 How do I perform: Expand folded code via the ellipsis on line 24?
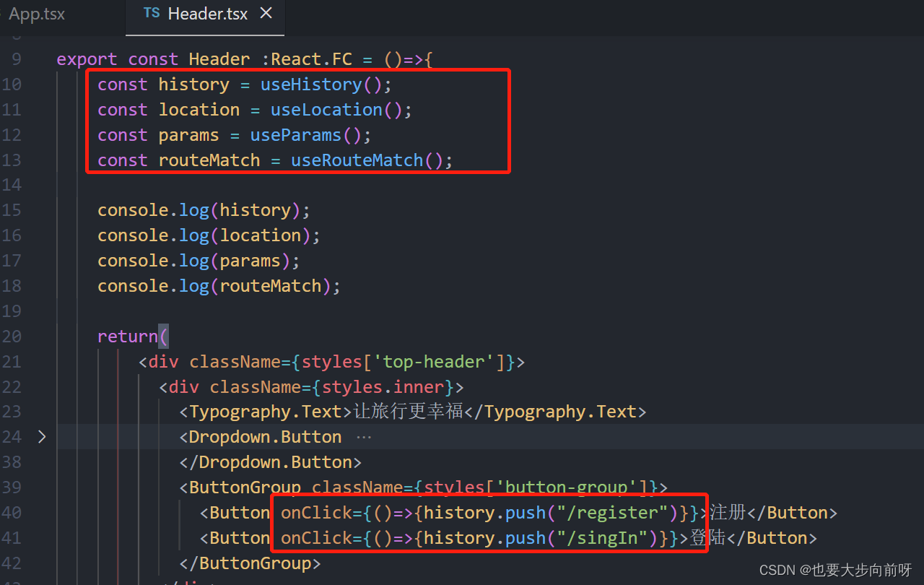point(363,436)
